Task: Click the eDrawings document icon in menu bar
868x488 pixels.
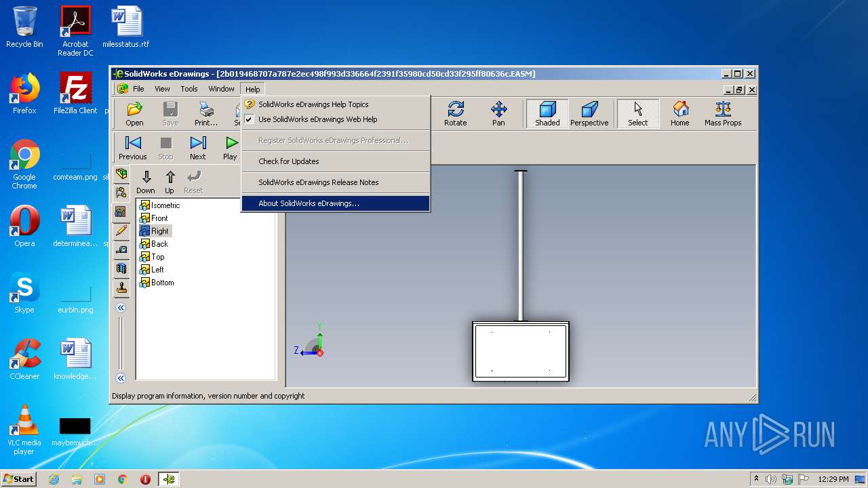Action: (x=123, y=89)
